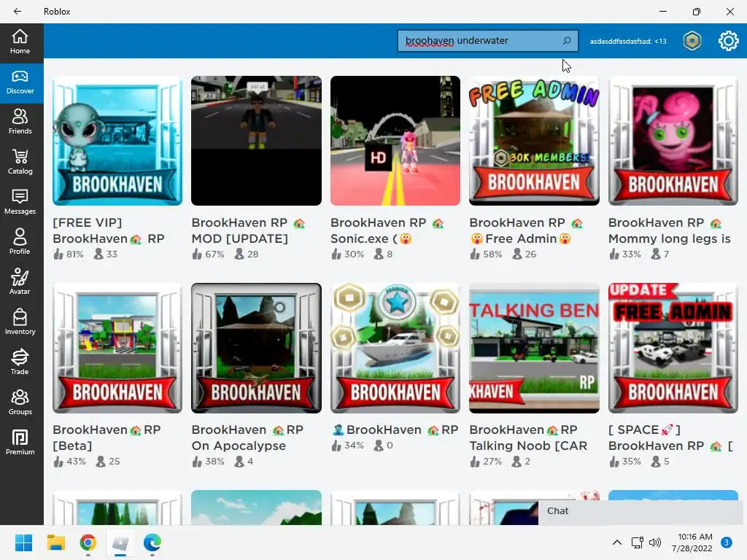Click the [FREE VIP] BrookHaven RP title
The height and width of the screenshot is (560, 747).
click(109, 230)
